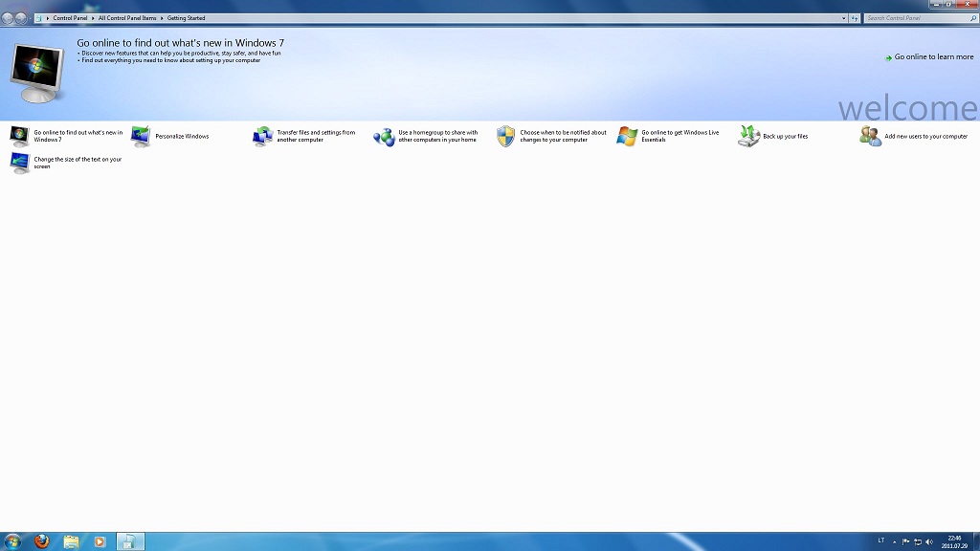Click the Change text size monitor icon

19,163
